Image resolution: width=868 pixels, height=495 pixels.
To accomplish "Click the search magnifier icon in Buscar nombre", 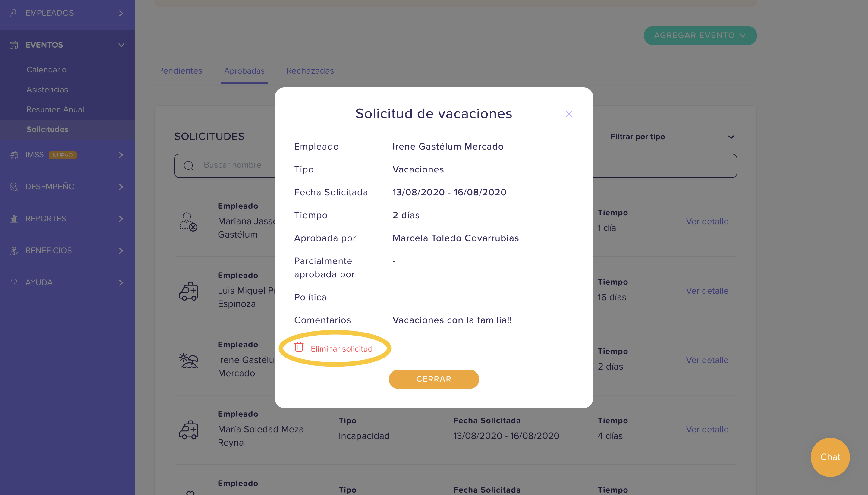I will [x=189, y=166].
